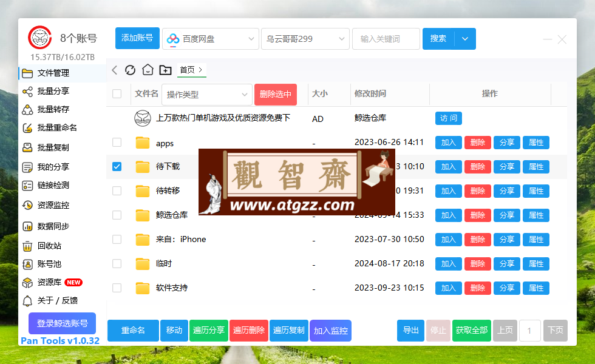Check the 鲸选仓库 folder checkbox
Screen dimensions: 595x364
click(117, 215)
